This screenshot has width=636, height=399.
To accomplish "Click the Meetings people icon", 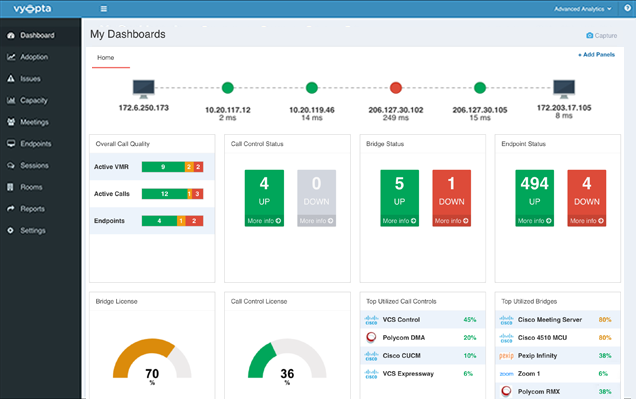I will pyautogui.click(x=11, y=122).
